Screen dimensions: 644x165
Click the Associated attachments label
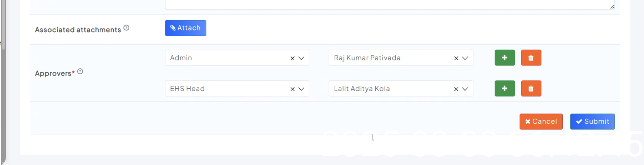pos(78,30)
